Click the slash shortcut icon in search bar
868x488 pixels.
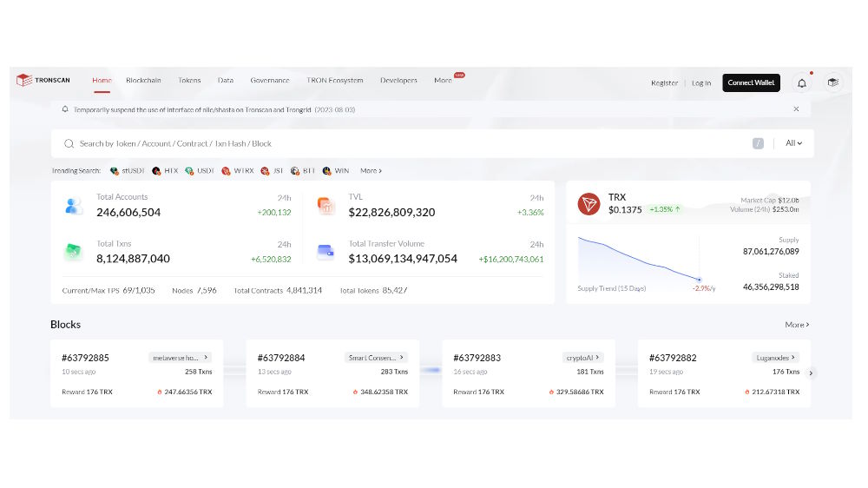pos(758,143)
